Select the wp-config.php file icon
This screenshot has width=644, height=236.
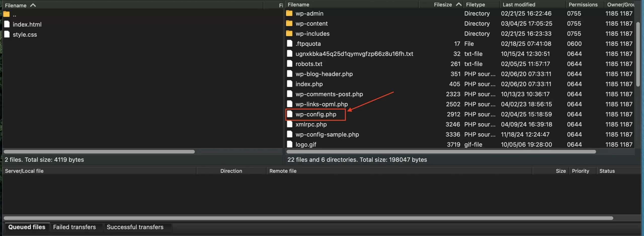click(290, 114)
